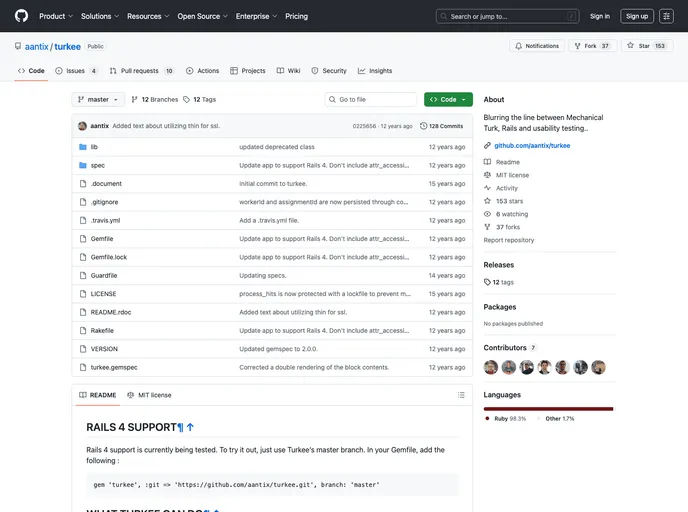Switch to the Pull requests tab
The image size is (688, 512).
click(141, 71)
